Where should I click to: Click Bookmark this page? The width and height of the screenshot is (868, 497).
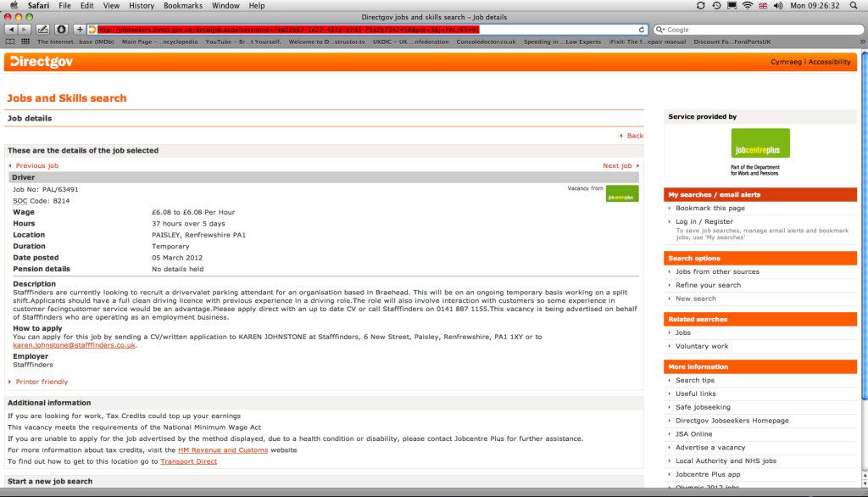click(x=710, y=209)
